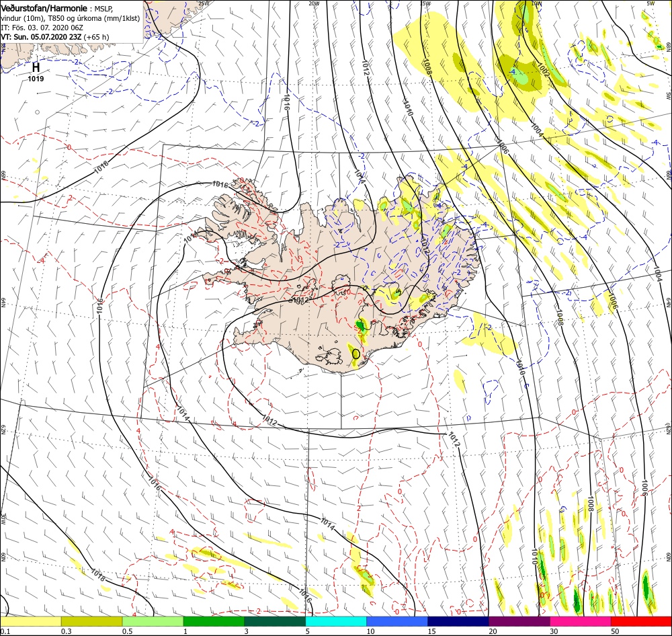Pick the light green 0.5 mm legend swatch
The width and height of the screenshot is (672, 636).
pos(153,621)
